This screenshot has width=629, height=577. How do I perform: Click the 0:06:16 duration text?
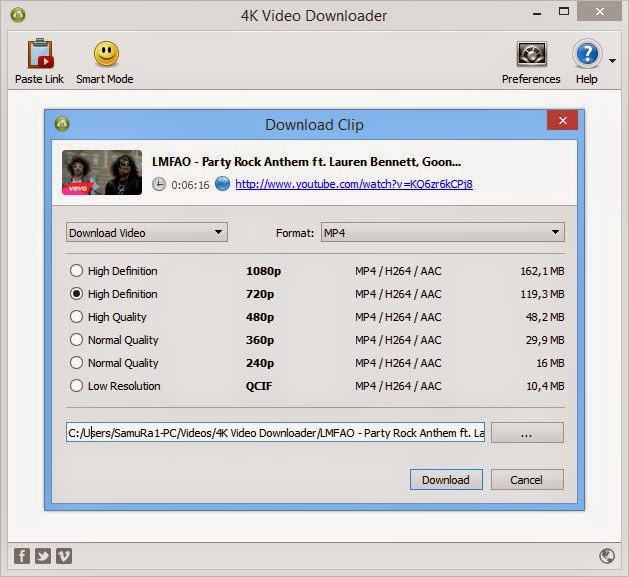tap(190, 185)
